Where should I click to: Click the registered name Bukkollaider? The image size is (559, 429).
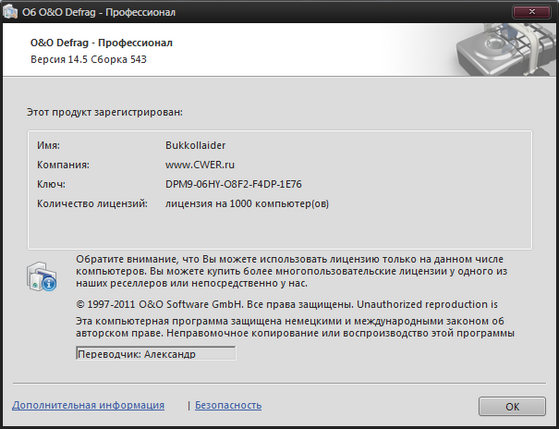pyautogui.click(x=195, y=145)
